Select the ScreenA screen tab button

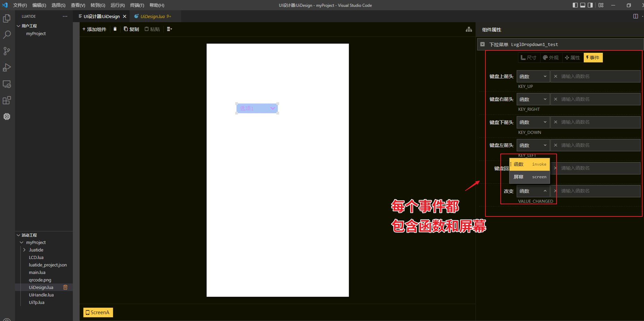coord(98,312)
